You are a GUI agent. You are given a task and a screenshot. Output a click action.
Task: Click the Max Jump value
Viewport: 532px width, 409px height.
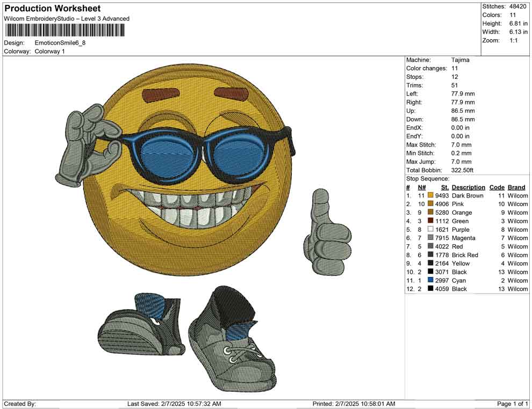[462, 162]
